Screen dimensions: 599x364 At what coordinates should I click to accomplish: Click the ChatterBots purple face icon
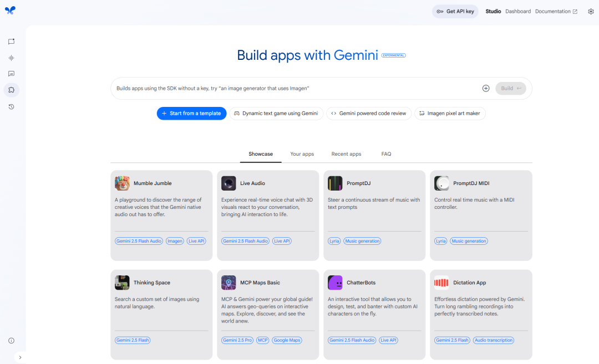point(335,283)
